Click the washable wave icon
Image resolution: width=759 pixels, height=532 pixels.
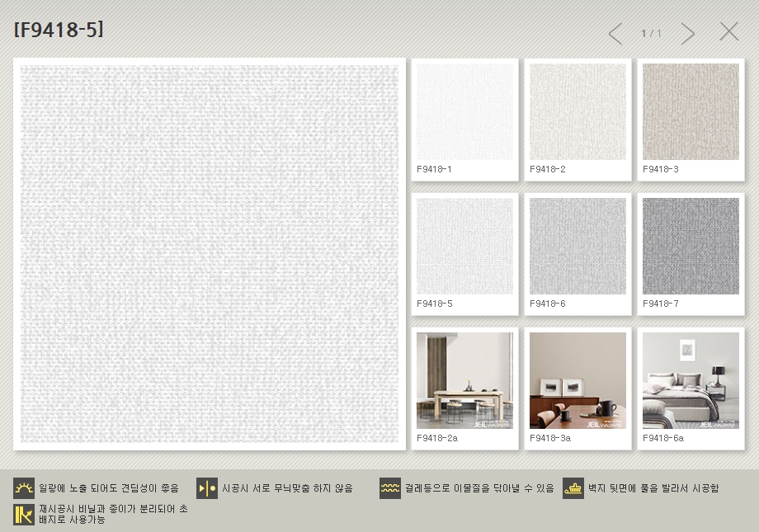[x=390, y=488]
